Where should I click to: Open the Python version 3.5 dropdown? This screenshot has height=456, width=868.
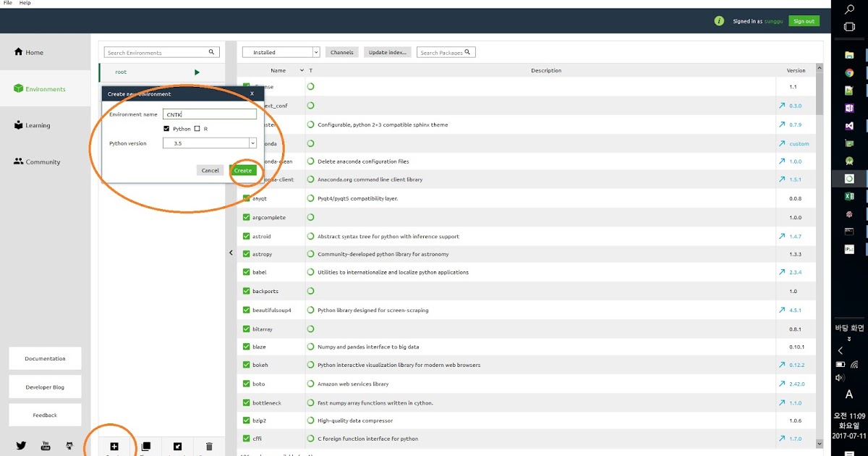[x=210, y=143]
